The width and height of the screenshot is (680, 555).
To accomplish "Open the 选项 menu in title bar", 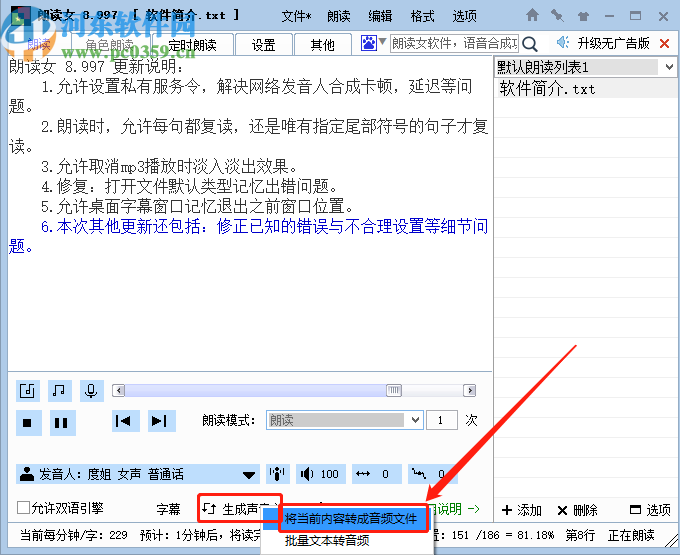I will point(464,16).
